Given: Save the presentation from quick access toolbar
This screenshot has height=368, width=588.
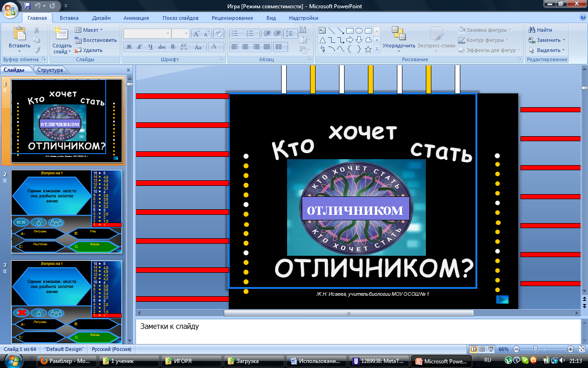Looking at the screenshot, I should [x=28, y=6].
